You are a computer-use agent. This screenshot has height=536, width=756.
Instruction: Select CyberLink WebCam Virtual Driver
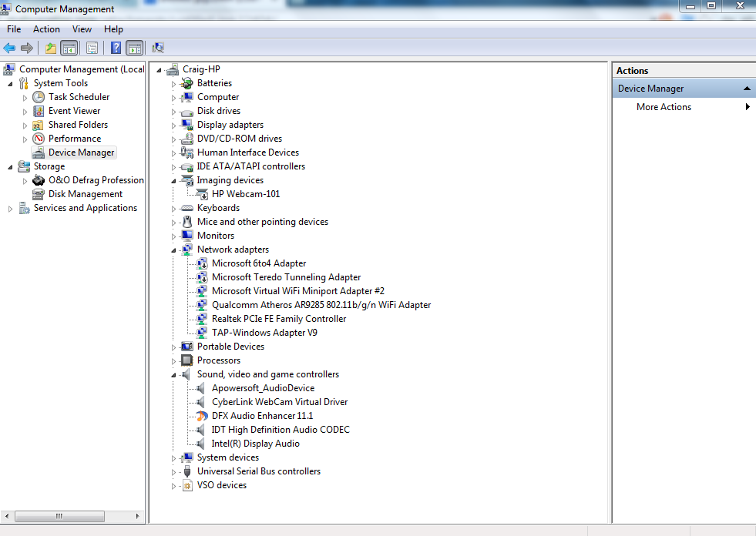point(280,402)
